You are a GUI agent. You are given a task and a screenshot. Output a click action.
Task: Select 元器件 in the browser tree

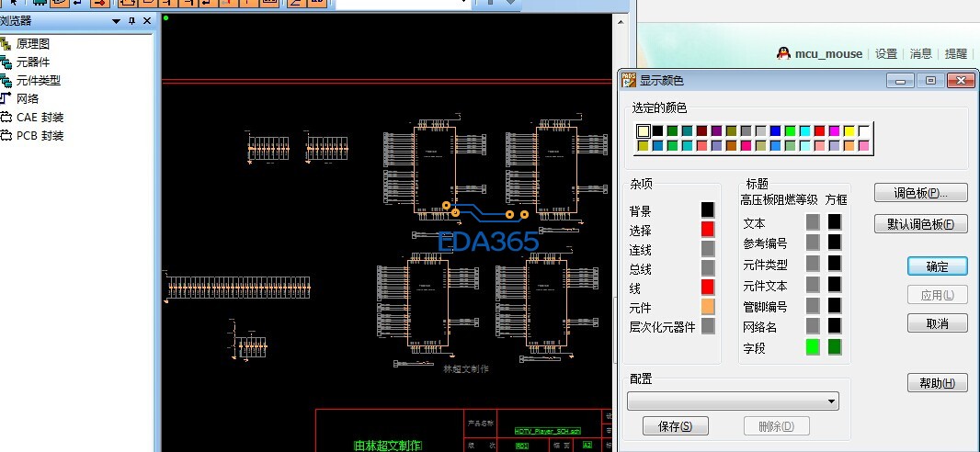[32, 62]
